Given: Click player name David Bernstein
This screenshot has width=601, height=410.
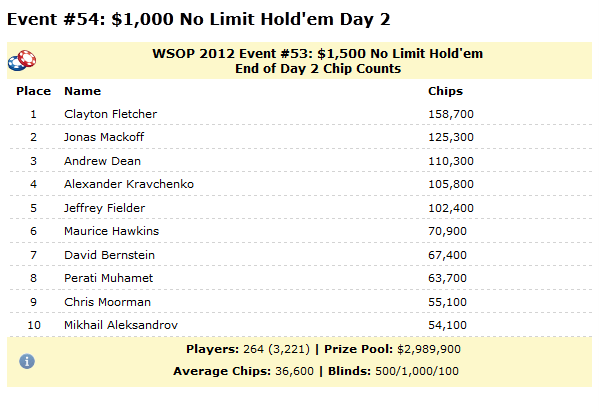Looking at the screenshot, I should click(x=109, y=255).
